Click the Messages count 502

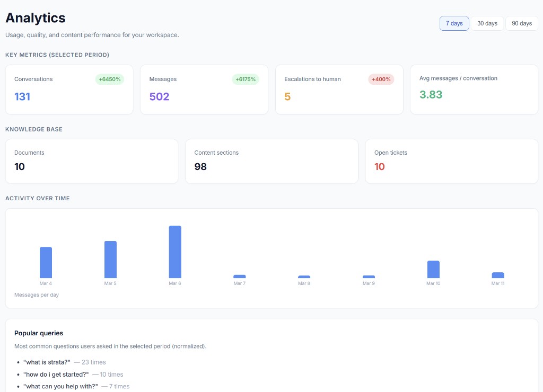click(159, 96)
